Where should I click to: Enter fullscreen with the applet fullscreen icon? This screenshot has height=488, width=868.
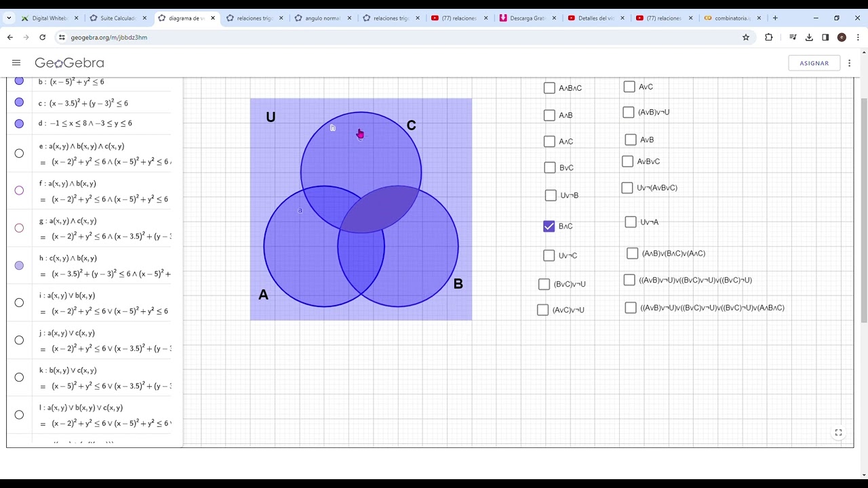(839, 432)
